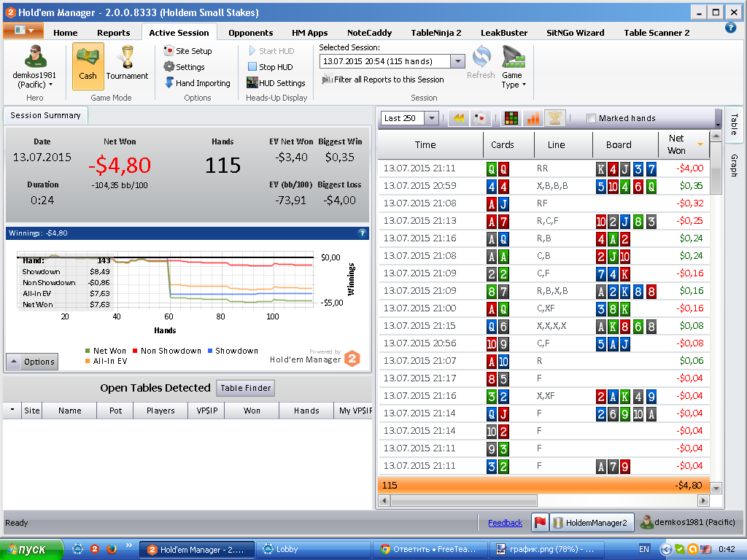Expand the graph Options button
This screenshot has width=747, height=560.
pos(32,362)
